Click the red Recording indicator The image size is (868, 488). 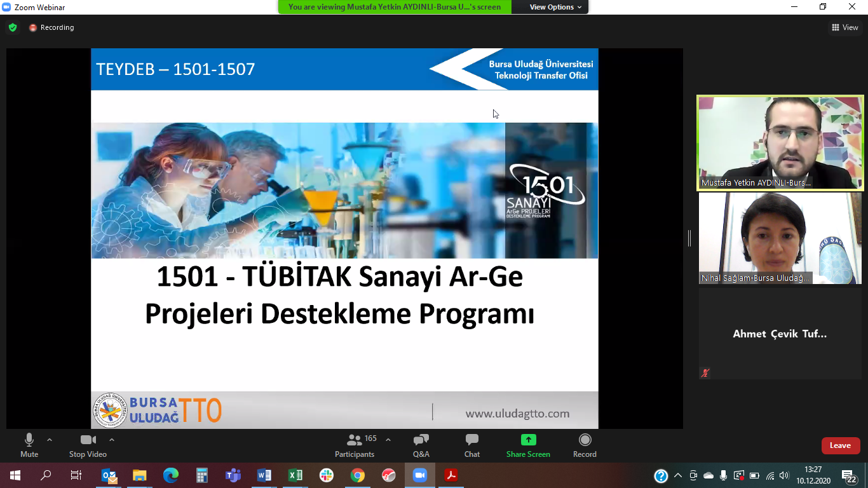click(x=51, y=27)
